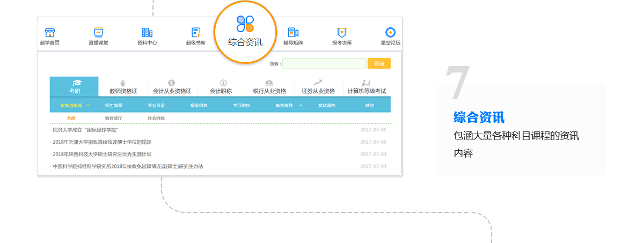
Task: Open the 2018年天津大学 doctoral admission article
Action: pyautogui.click(x=102, y=142)
